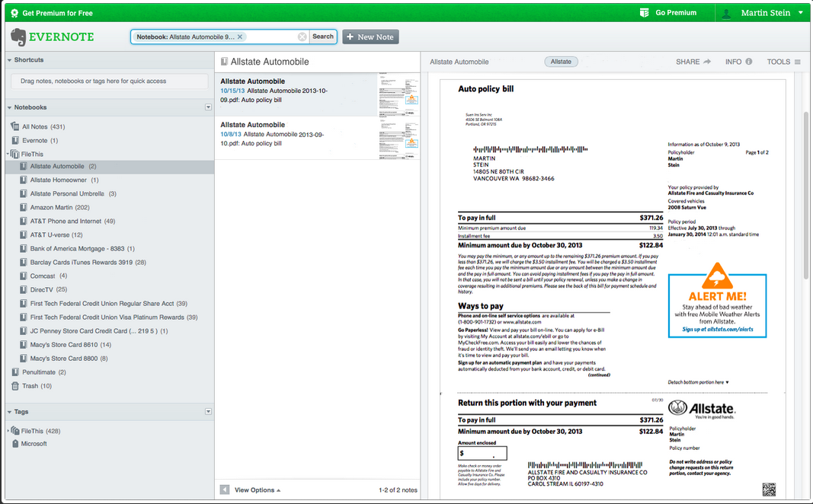The width and height of the screenshot is (813, 504).
Task: Open the View Options menu
Action: pos(258,490)
